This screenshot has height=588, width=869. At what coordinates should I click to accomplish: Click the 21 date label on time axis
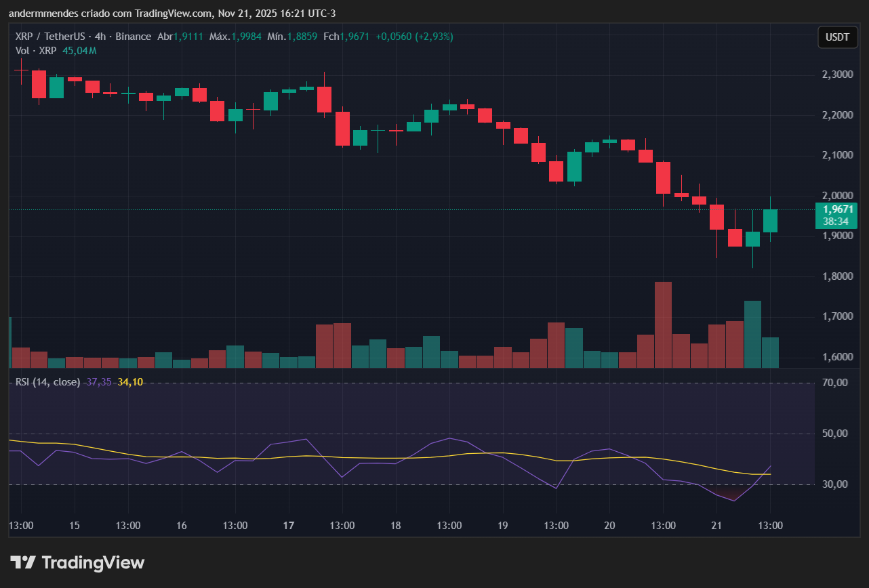716,526
